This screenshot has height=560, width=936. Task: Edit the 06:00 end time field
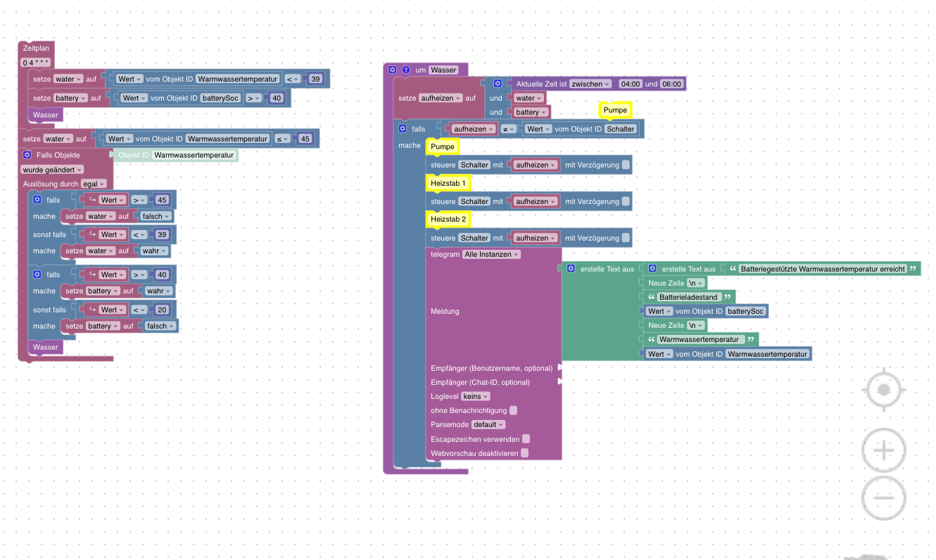tap(671, 84)
